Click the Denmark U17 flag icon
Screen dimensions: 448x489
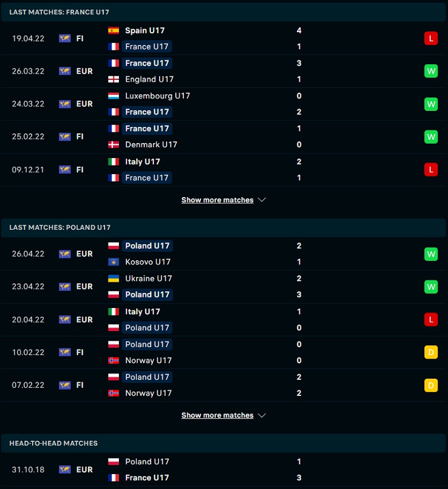(x=114, y=145)
